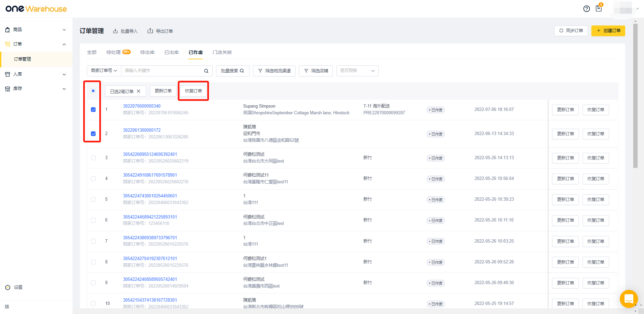Click the 批量搜索 button
644x314 pixels.
(232, 71)
